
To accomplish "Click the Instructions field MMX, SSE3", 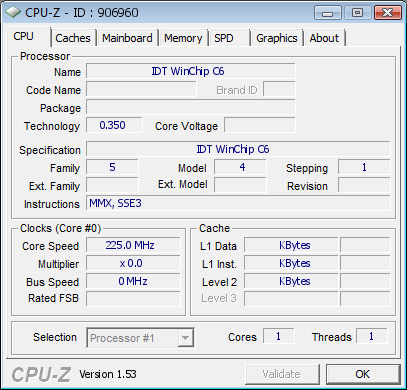I will pyautogui.click(x=238, y=203).
